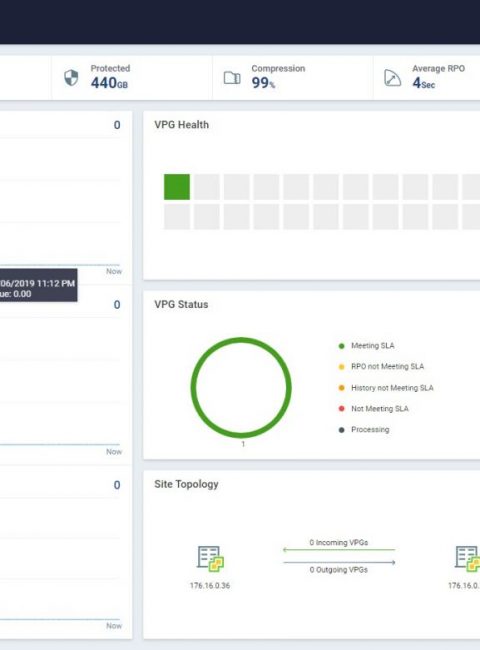Click the 4 Sec average RPO value
The image size is (480, 650).
pos(424,83)
